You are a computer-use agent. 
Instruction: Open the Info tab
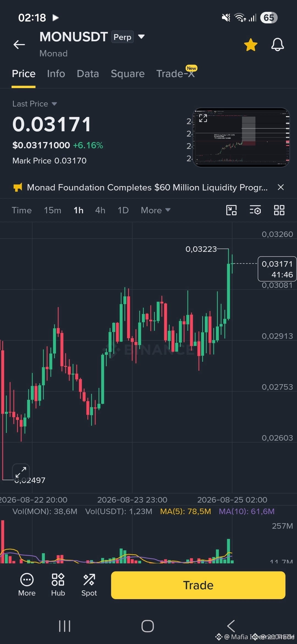56,74
